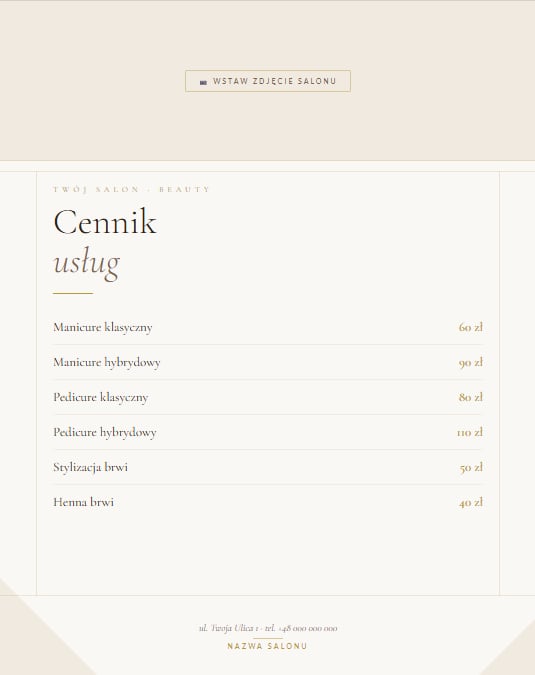Select the Manicure hybrydowy row label
Screen dimensions: 535x675
[x=107, y=362]
